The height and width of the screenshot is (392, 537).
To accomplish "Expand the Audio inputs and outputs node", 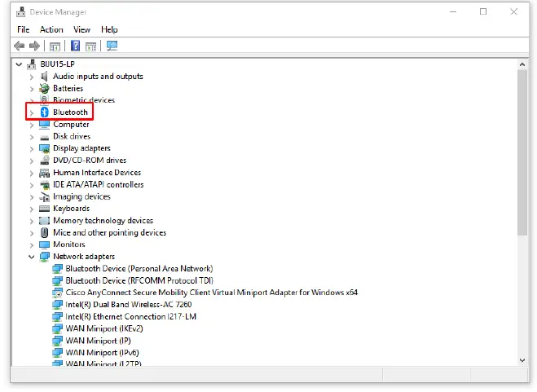I will [x=32, y=77].
